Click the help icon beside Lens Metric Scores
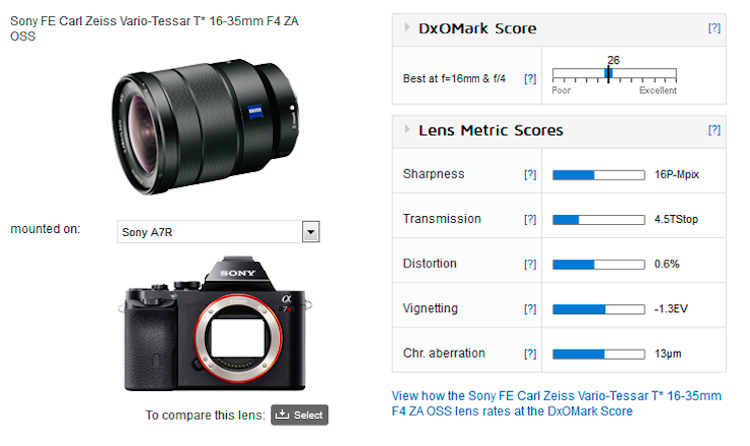The height and width of the screenshot is (446, 750). click(714, 130)
